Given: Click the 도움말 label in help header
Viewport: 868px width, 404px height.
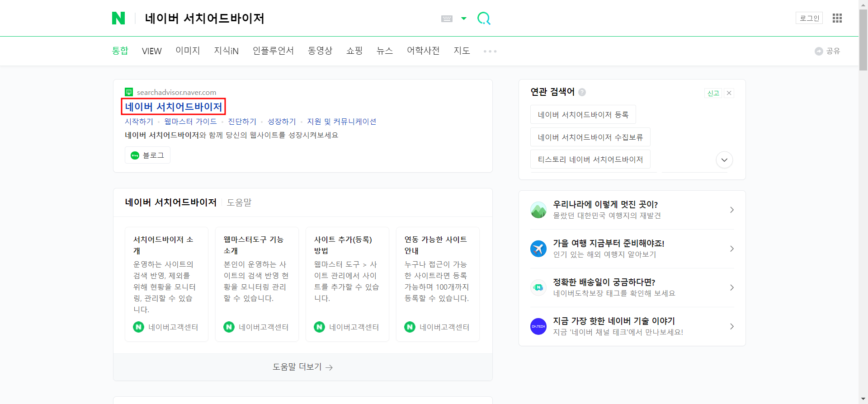Looking at the screenshot, I should (239, 202).
